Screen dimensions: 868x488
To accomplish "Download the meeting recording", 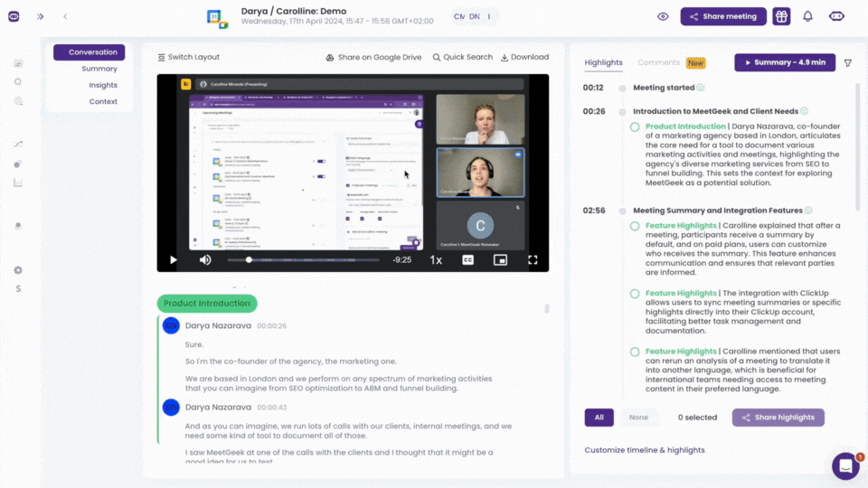I will tap(524, 57).
